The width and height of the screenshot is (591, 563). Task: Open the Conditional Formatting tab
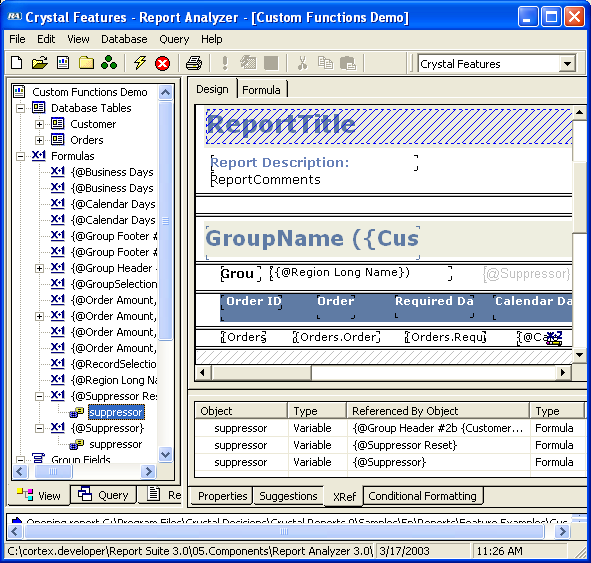423,496
